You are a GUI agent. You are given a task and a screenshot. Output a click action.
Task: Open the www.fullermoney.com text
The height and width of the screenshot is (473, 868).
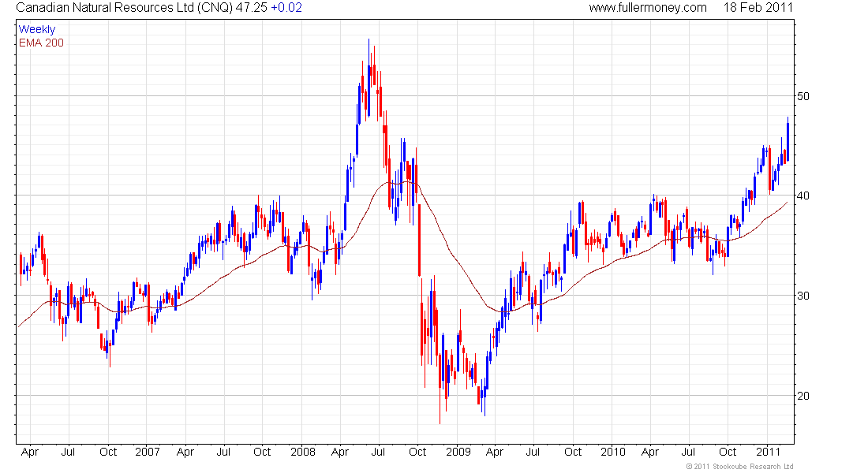click(x=648, y=8)
